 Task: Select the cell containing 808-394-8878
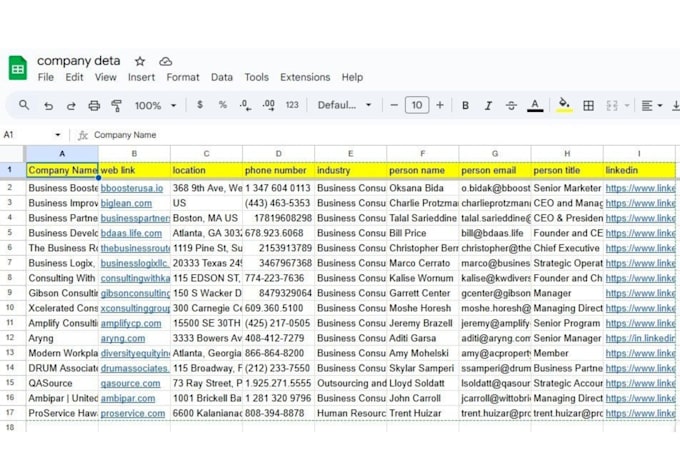tap(278, 413)
